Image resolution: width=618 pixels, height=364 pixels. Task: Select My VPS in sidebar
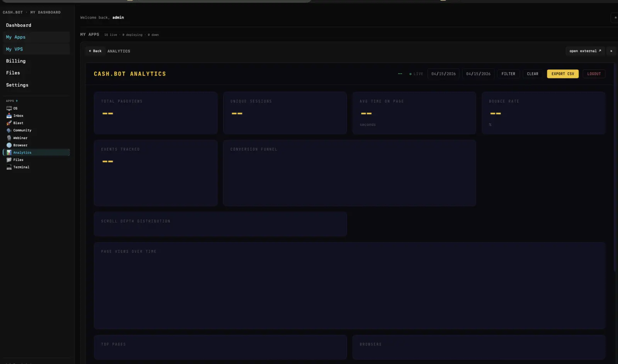[14, 49]
